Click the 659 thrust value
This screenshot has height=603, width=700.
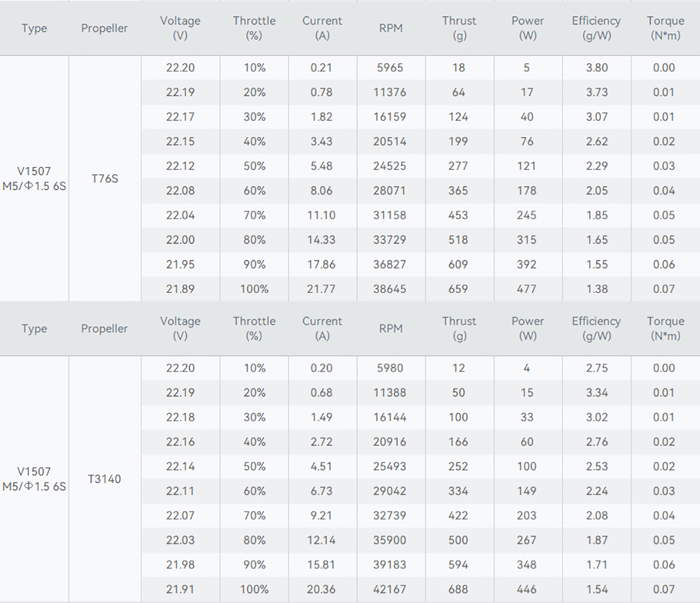coord(459,289)
